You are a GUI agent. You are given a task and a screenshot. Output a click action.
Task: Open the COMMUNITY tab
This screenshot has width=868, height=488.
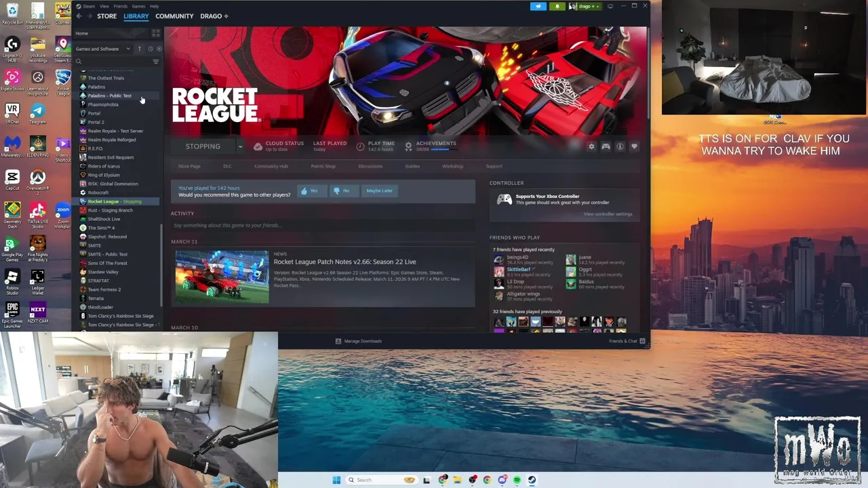[x=174, y=16]
